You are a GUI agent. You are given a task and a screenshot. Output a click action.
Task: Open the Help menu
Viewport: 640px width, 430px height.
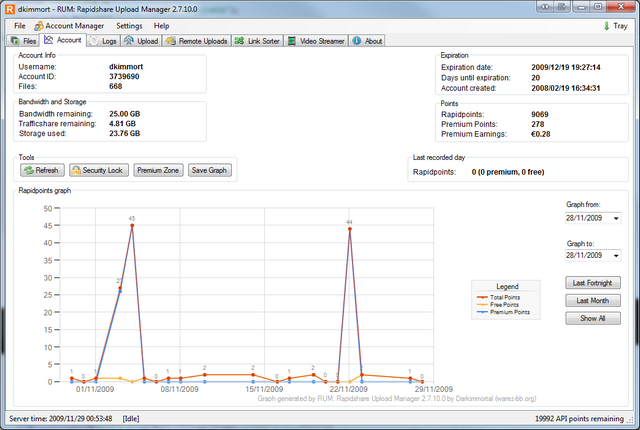click(161, 26)
